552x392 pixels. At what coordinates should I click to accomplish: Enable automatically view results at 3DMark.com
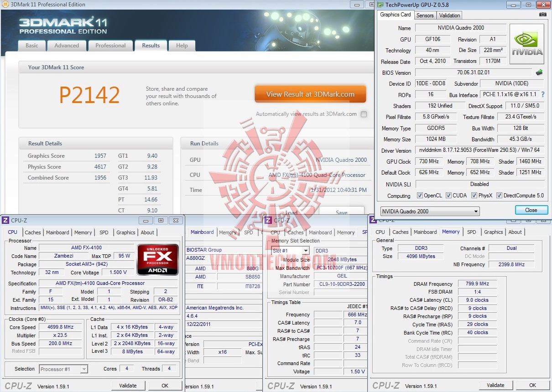[364, 114]
